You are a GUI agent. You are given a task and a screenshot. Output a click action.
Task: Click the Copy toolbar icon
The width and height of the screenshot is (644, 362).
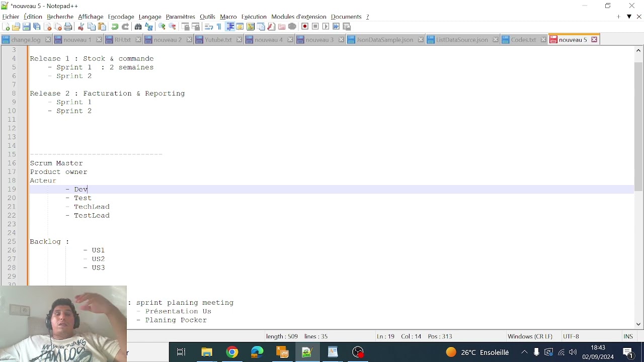[92, 27]
